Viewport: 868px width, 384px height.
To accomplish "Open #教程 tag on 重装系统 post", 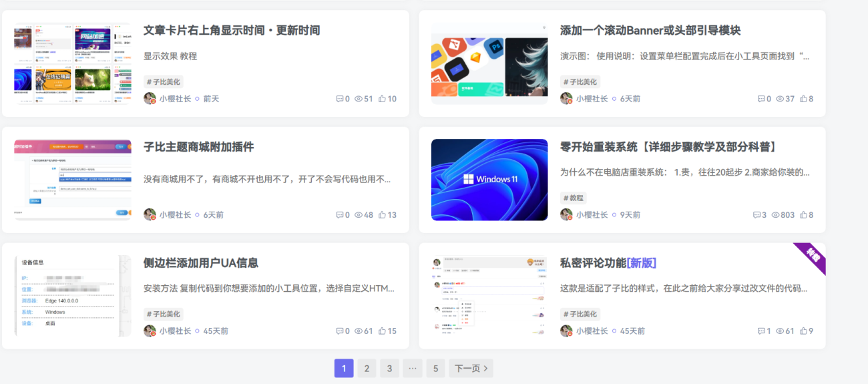I will tap(573, 198).
